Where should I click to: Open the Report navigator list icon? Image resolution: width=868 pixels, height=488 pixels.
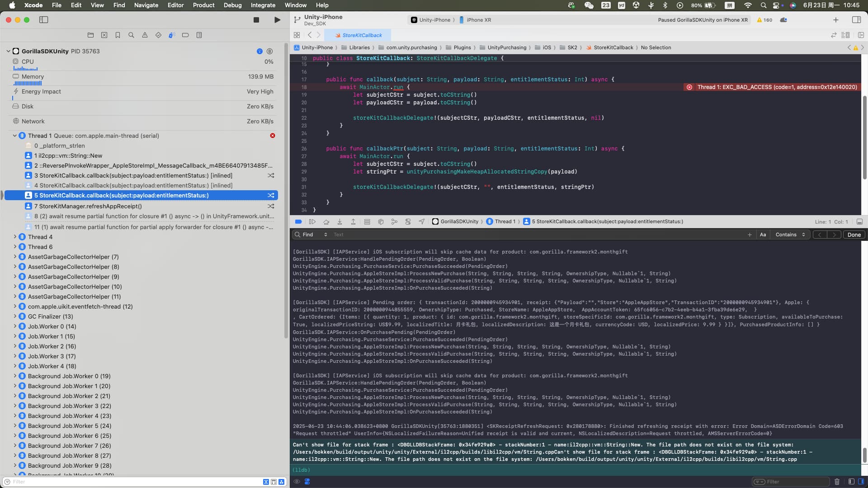(x=198, y=35)
